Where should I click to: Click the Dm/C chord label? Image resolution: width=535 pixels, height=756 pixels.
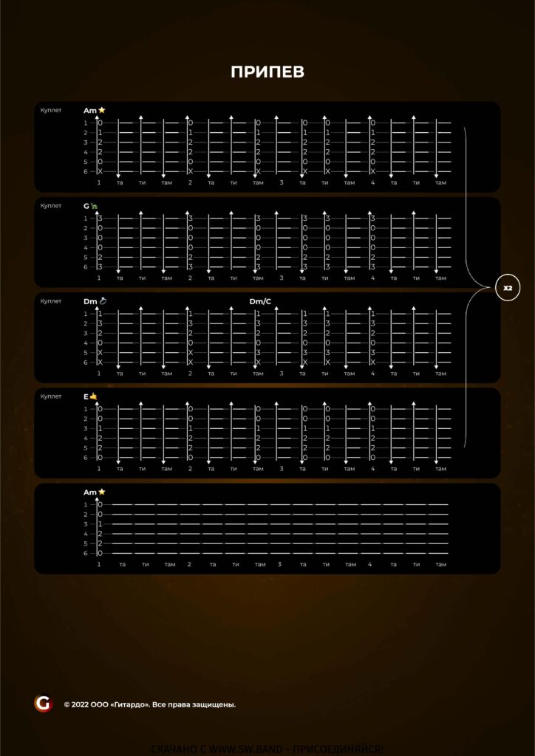[260, 301]
